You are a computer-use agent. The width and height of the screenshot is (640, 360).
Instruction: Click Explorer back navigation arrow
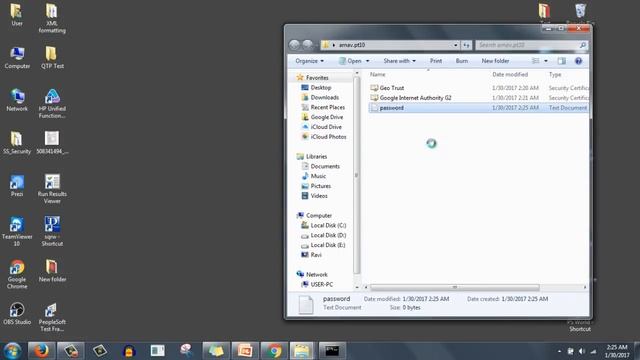tap(294, 45)
